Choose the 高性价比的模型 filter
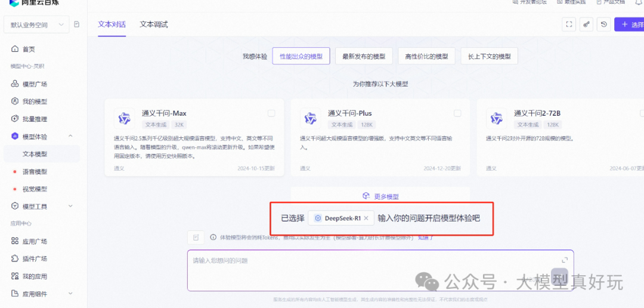Screen dimensions: 644x308 coord(427,56)
